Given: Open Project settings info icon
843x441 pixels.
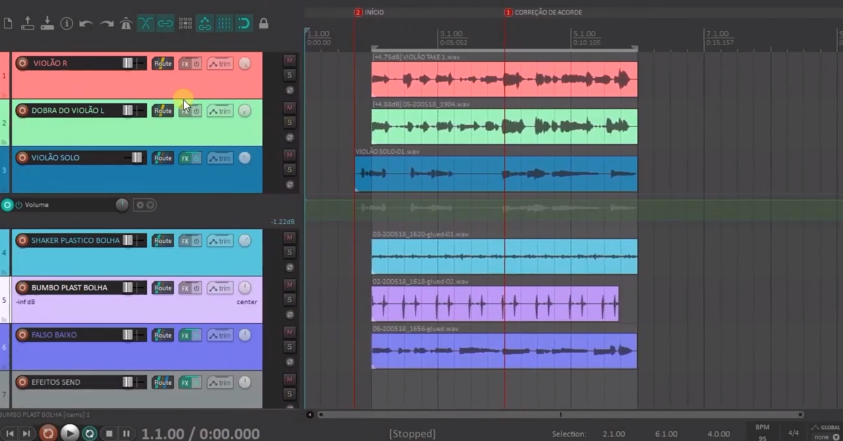Looking at the screenshot, I should [x=67, y=23].
